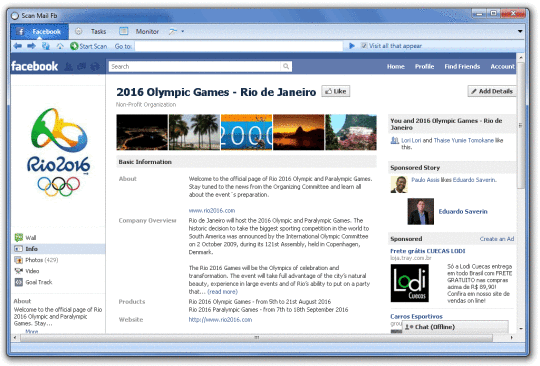The width and height of the screenshot is (540, 366).
Task: Click the Tasks tab icon
Action: point(79,31)
